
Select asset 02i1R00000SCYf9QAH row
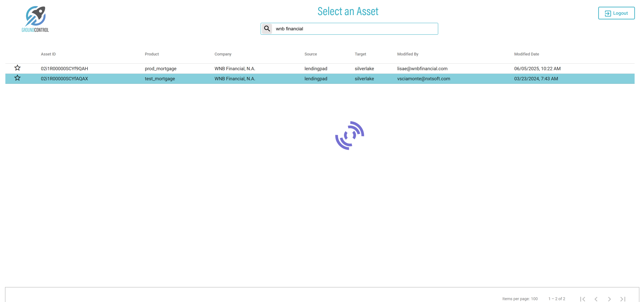pyautogui.click(x=64, y=68)
